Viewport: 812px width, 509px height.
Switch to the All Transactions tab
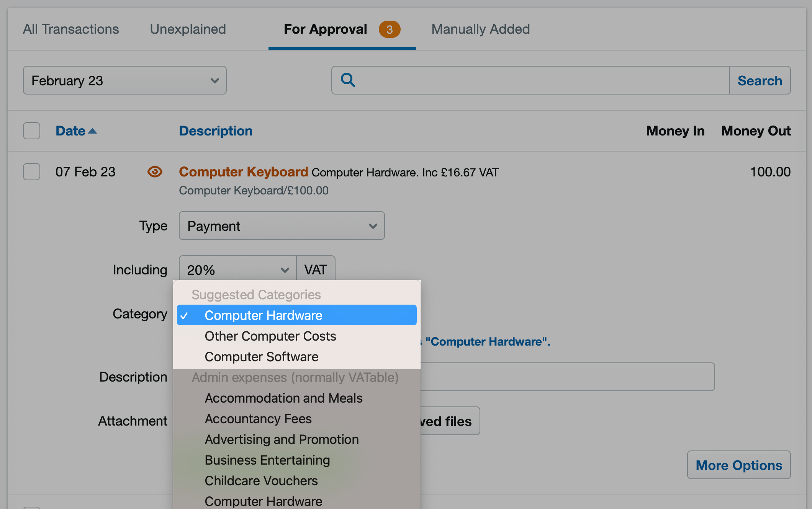pyautogui.click(x=71, y=29)
